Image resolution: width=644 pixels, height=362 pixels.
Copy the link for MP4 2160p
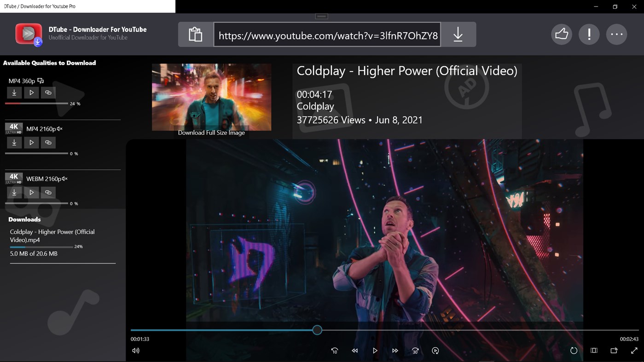pyautogui.click(x=48, y=143)
